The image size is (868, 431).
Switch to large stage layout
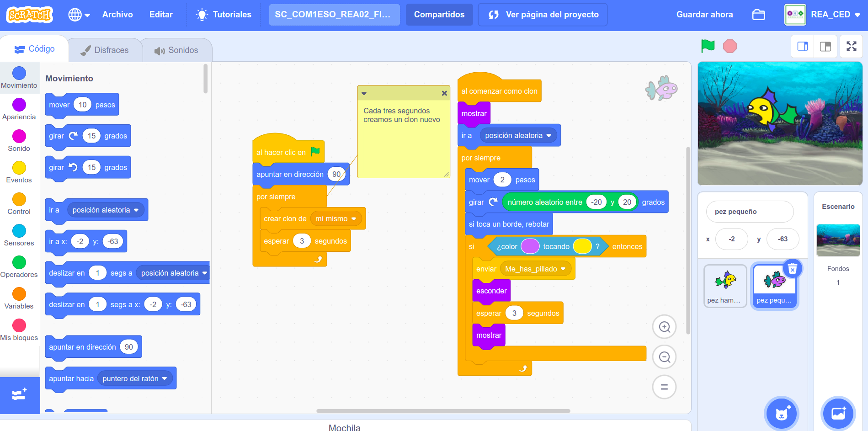(x=825, y=46)
